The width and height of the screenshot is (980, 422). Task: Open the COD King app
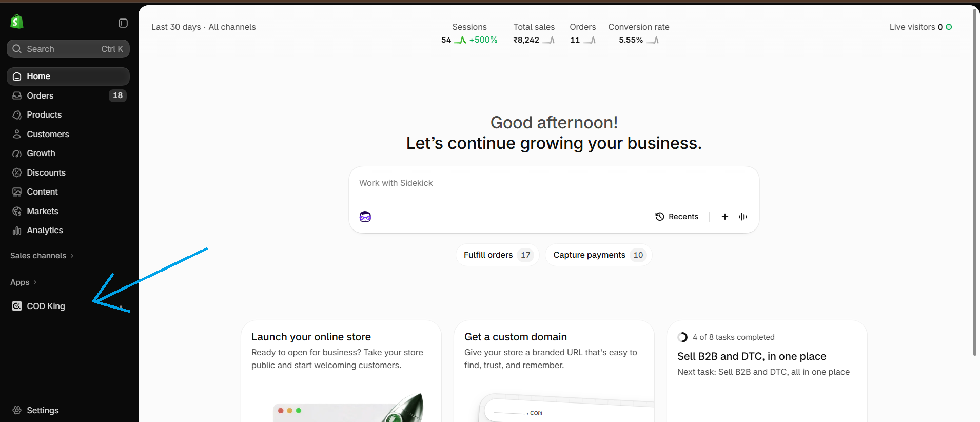[68, 306]
